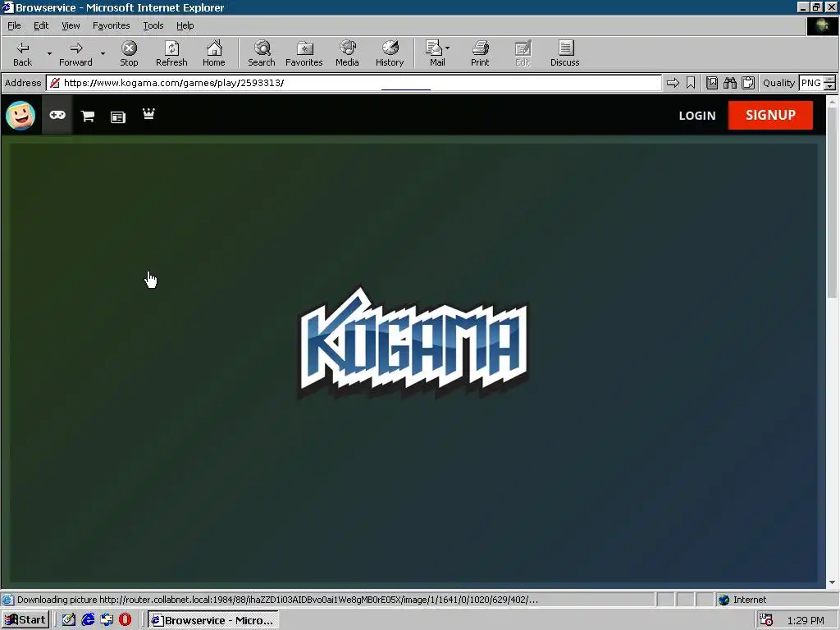840x630 pixels.
Task: Open the Favorites toolbar pane
Action: pos(304,54)
